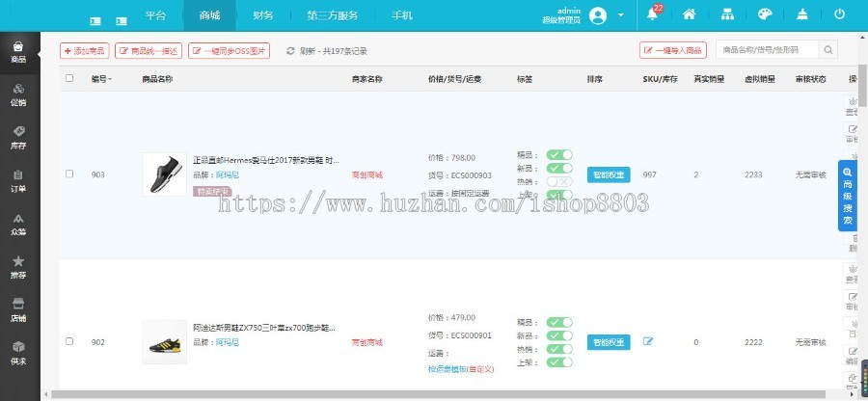Open the 推荐 star sidebar item
The height and width of the screenshot is (401, 868).
(x=18, y=268)
